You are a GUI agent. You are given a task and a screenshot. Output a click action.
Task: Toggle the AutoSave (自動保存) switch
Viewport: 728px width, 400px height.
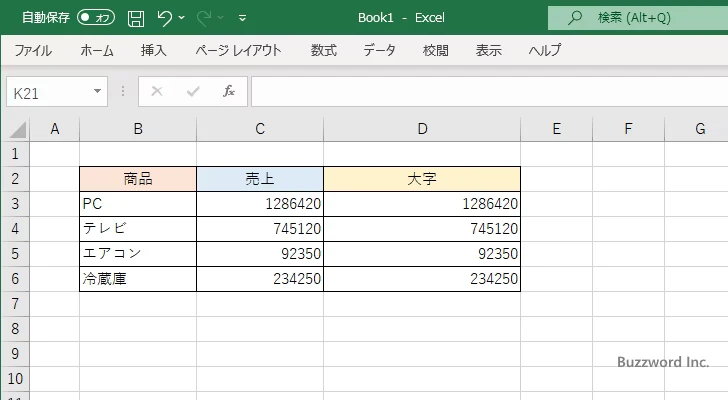96,18
